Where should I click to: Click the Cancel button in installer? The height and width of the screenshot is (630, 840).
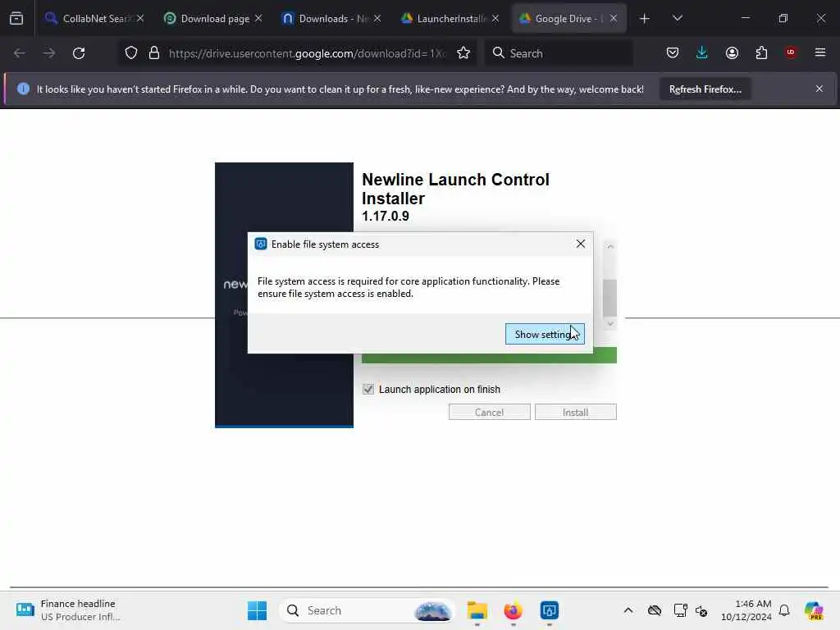pos(489,413)
